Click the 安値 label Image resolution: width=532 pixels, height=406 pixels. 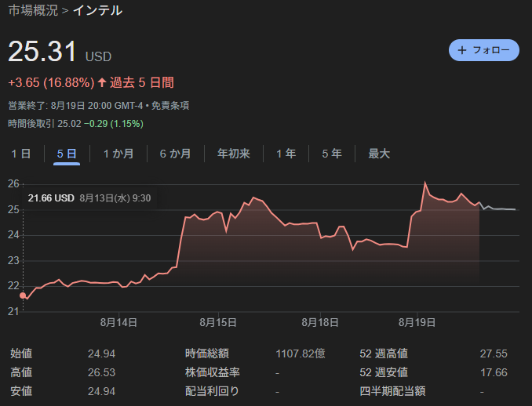click(21, 391)
